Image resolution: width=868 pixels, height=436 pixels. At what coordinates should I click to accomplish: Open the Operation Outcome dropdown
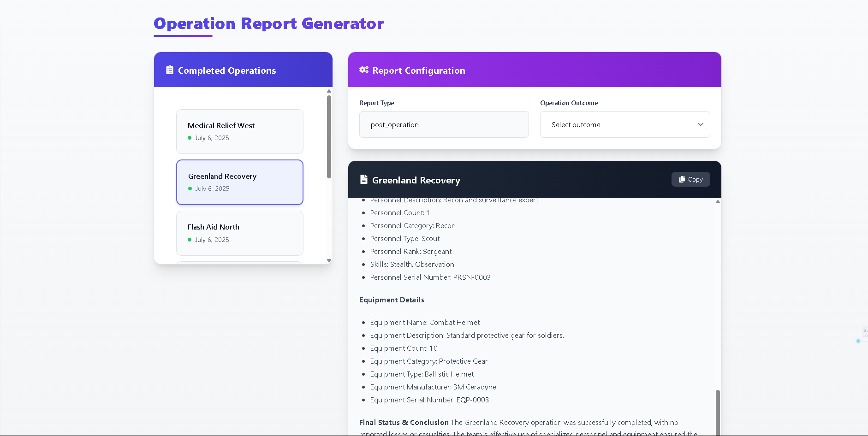point(625,124)
